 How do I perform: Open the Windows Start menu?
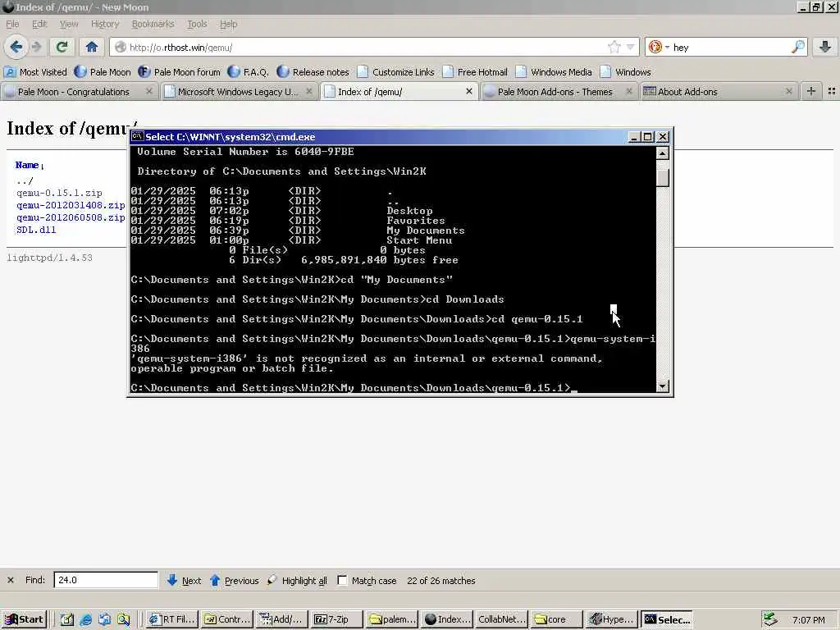click(24, 619)
